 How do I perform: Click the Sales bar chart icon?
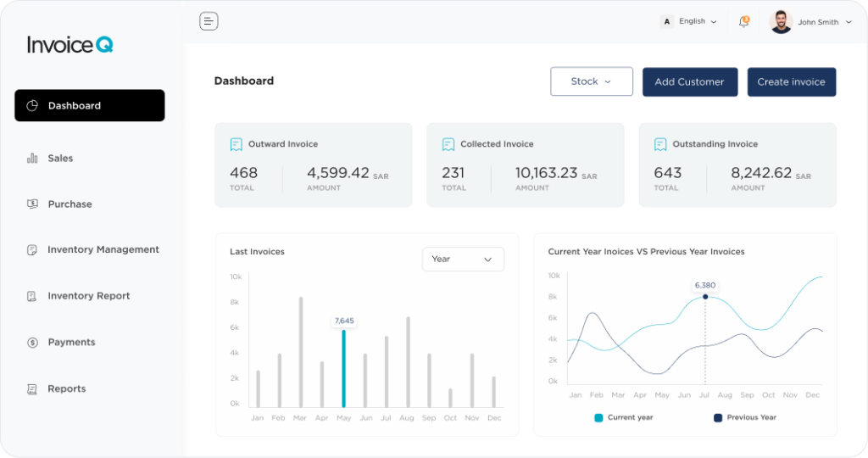tap(32, 159)
